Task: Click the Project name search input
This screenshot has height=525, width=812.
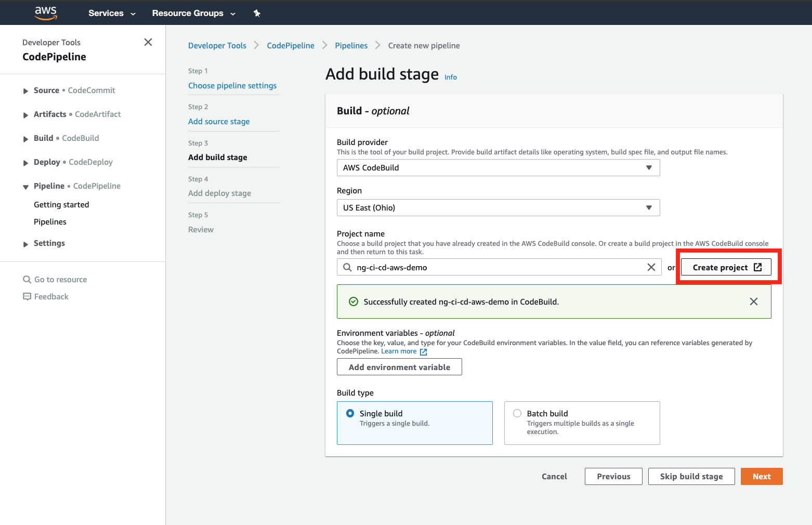Action: [499, 267]
